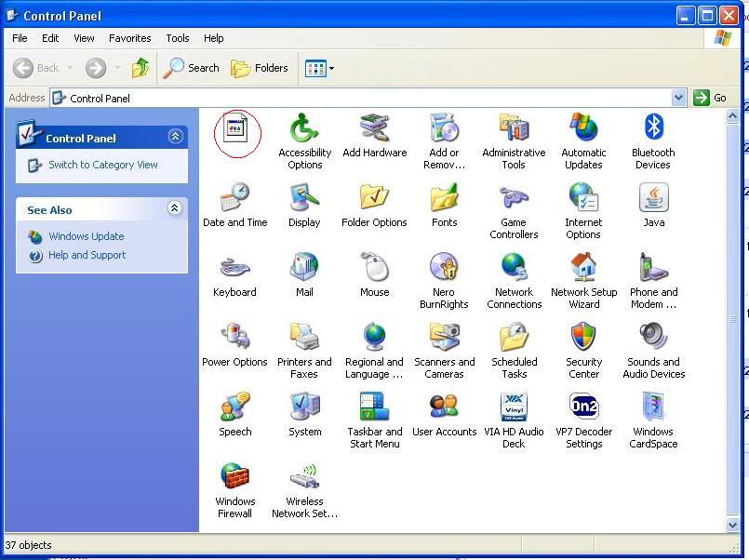Collapse the Control Panel side pane
The height and width of the screenshot is (560, 749).
coord(175,137)
